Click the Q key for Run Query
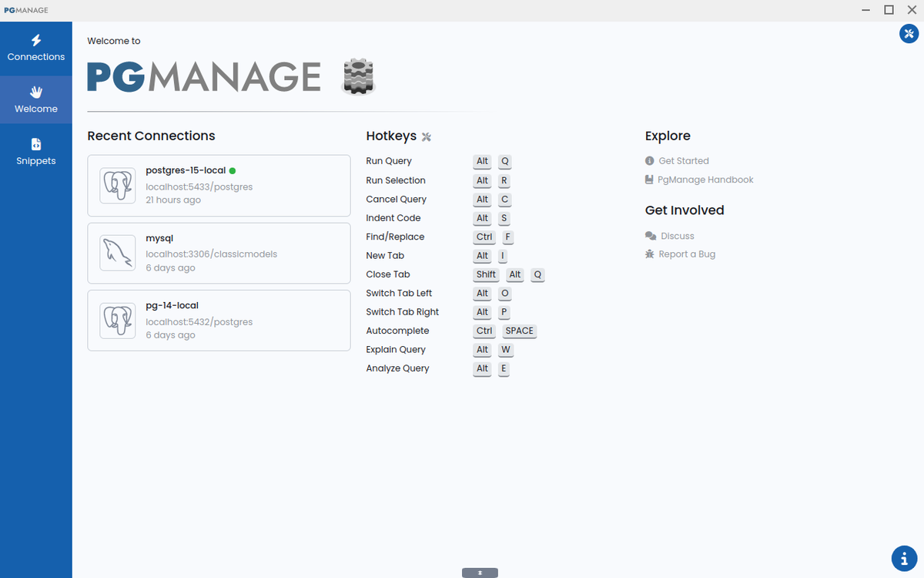 click(504, 162)
